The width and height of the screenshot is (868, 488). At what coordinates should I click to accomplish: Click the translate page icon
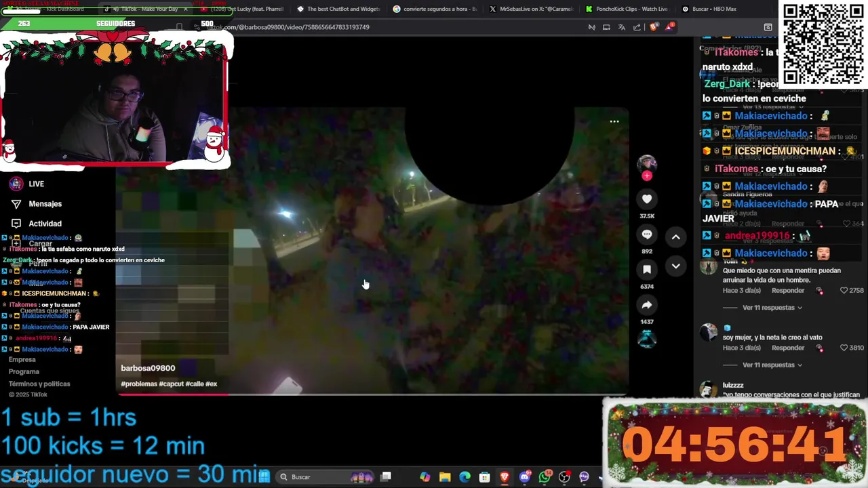click(622, 27)
